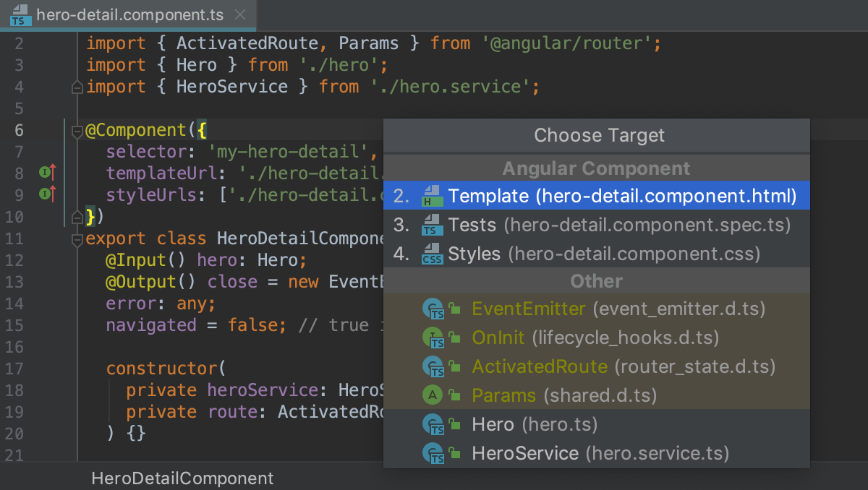Click the file icon next to Hero (hero.ts)
This screenshot has width=868, height=490.
[432, 424]
